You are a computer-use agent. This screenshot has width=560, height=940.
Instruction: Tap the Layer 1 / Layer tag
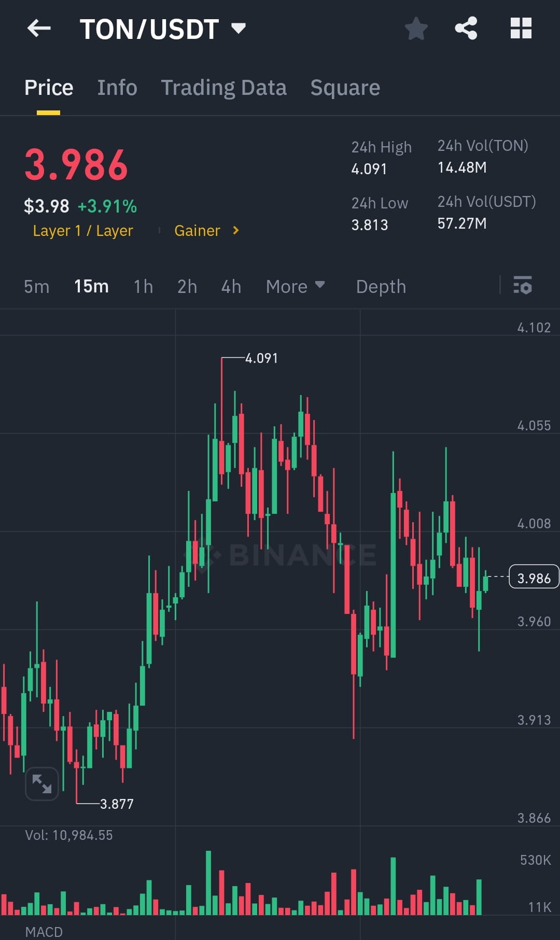point(83,230)
